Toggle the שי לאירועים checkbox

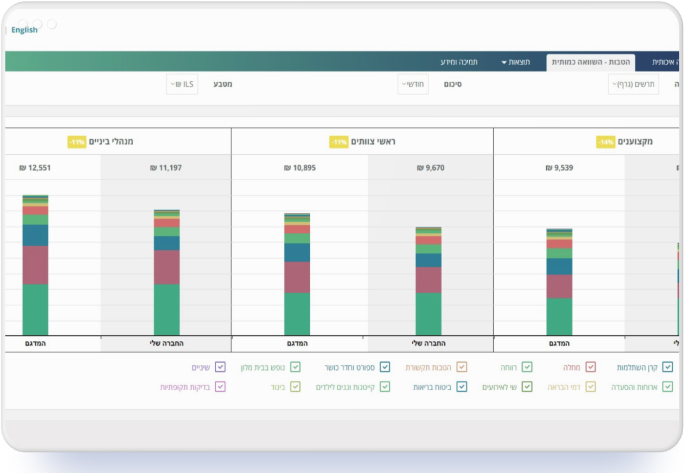tap(527, 386)
